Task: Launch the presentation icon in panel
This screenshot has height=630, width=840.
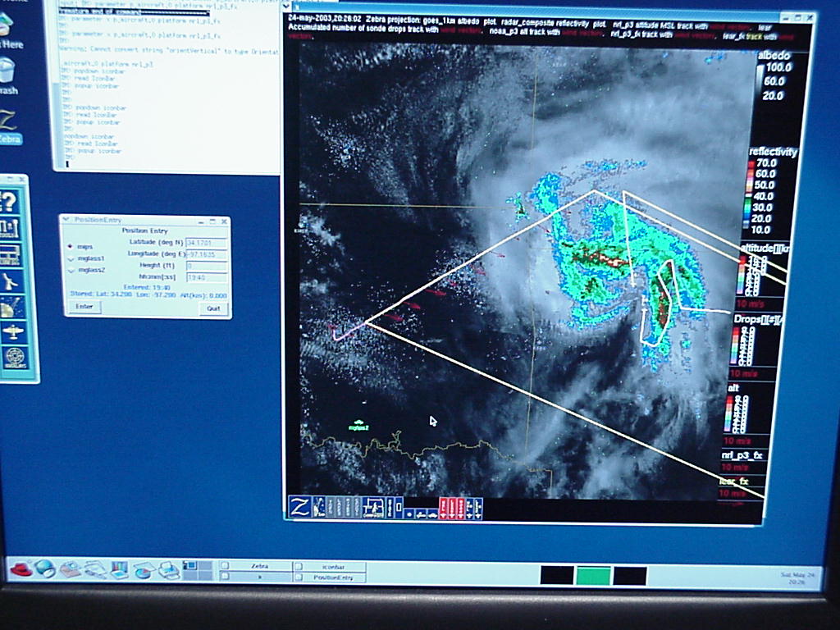Action: (120, 569)
